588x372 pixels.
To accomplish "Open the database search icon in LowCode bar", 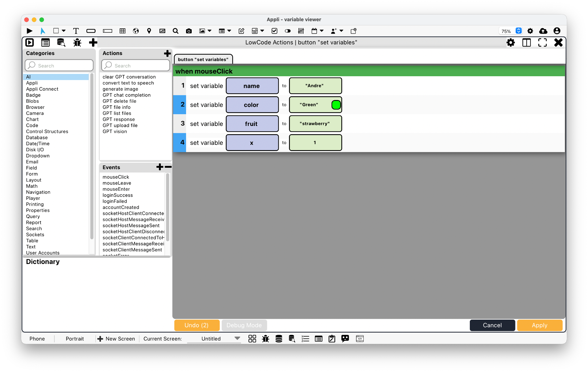I will click(61, 43).
